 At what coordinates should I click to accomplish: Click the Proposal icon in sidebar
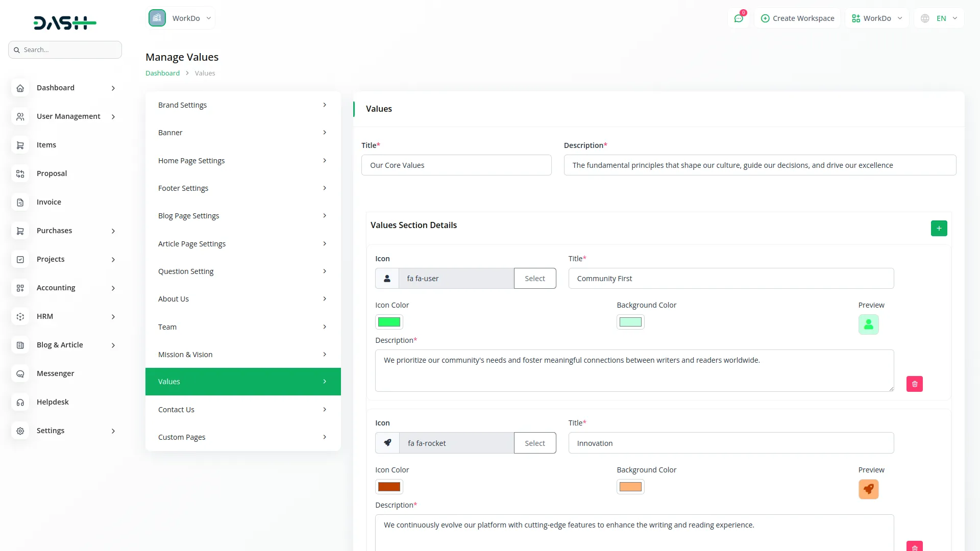click(20, 173)
